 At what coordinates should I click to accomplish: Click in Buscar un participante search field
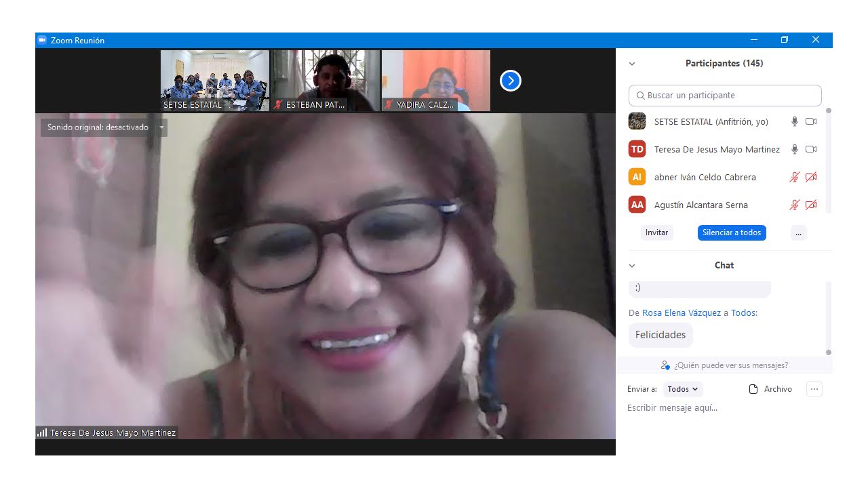point(725,96)
